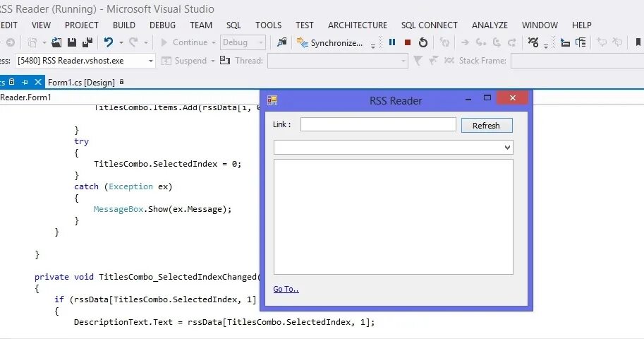Click the Step Out debug icon
This screenshot has width=644, height=339.
pos(512,42)
